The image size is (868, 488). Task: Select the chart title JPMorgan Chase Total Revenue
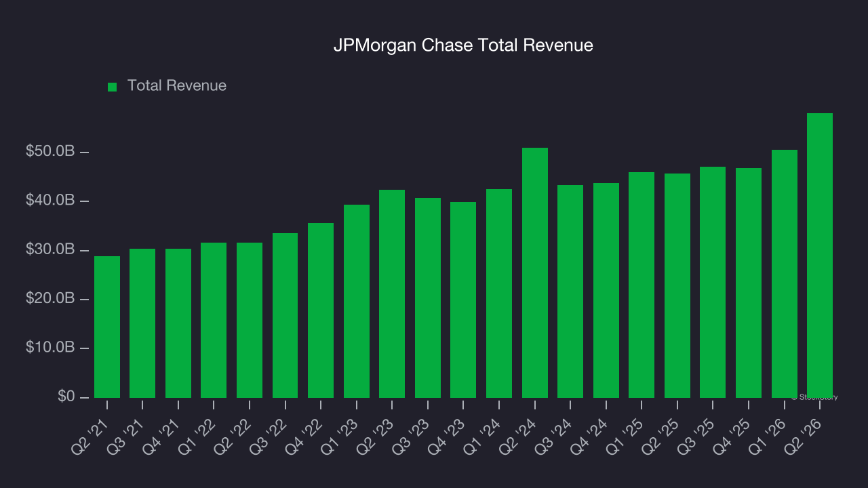coord(463,45)
